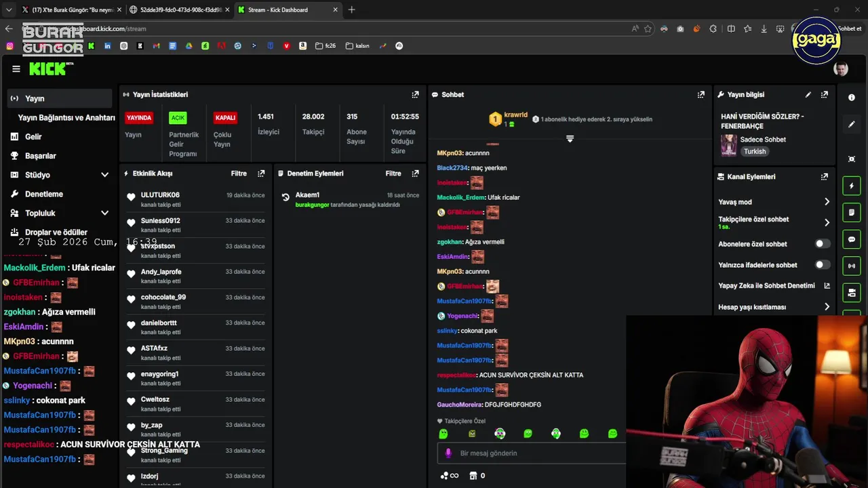
Task: Click the shop icon below the message box
Action: click(473, 476)
